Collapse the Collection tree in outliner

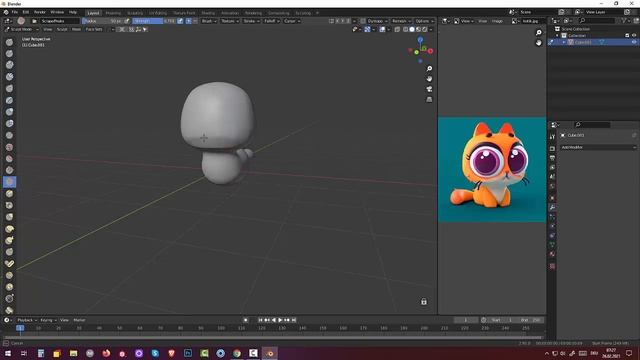(558, 36)
